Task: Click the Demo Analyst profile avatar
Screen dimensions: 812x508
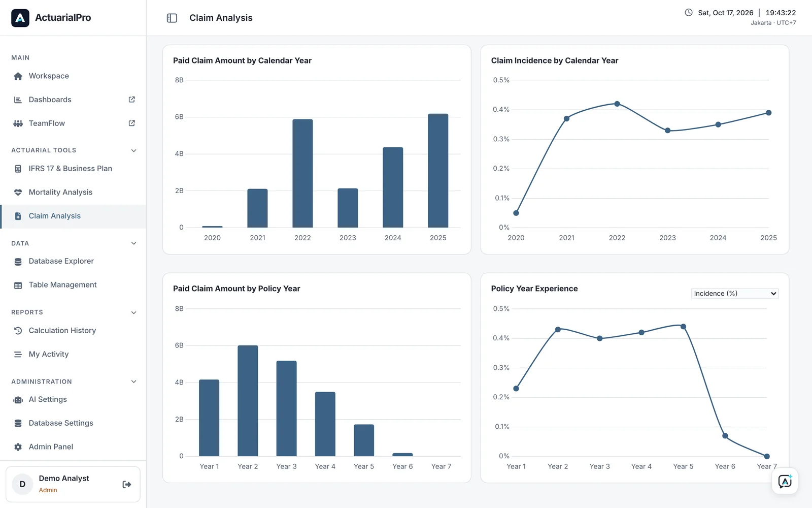Action: coord(22,484)
